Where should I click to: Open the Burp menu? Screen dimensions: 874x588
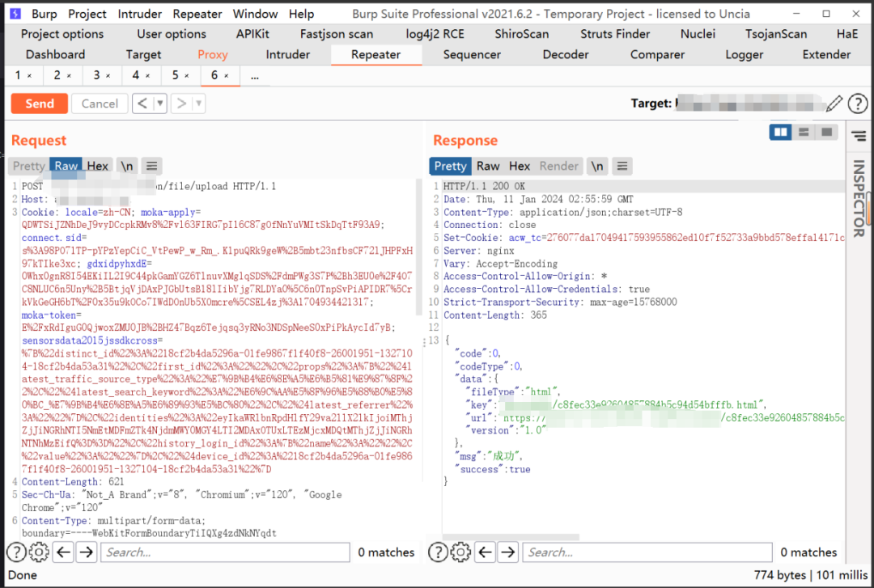click(44, 14)
